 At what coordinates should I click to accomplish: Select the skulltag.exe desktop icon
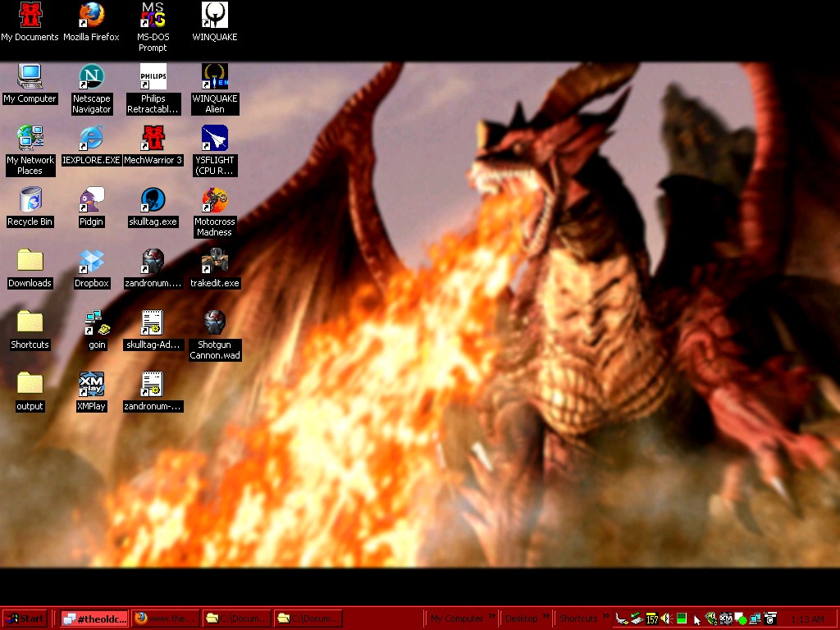click(x=153, y=199)
